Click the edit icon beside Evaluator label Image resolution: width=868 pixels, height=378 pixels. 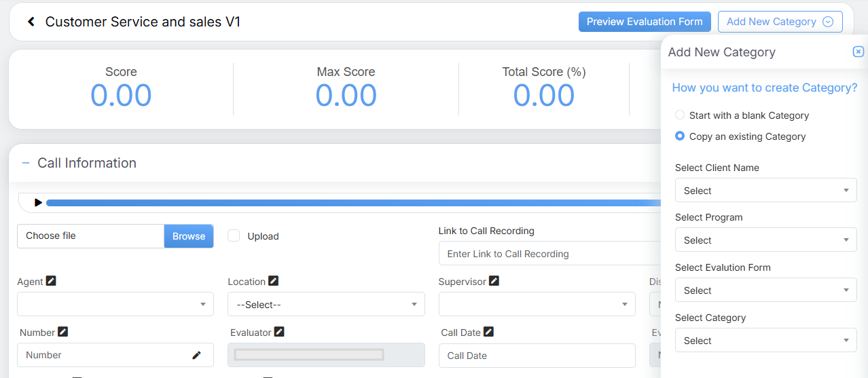point(278,332)
